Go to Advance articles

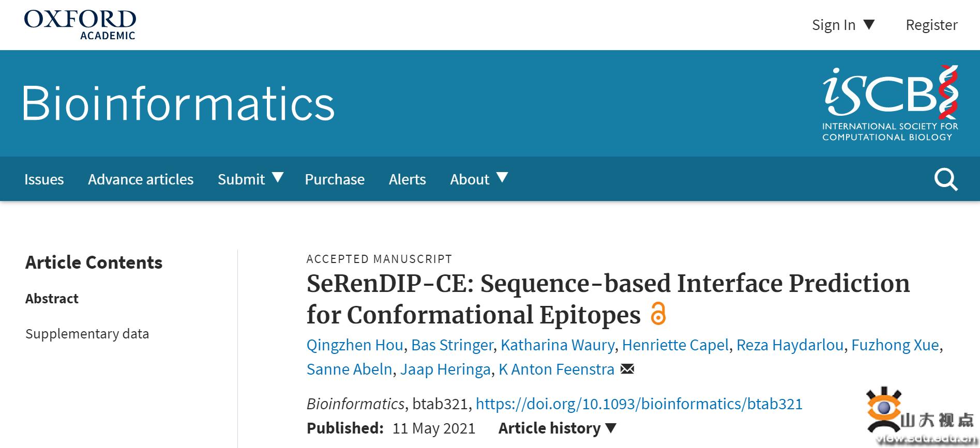pos(141,179)
